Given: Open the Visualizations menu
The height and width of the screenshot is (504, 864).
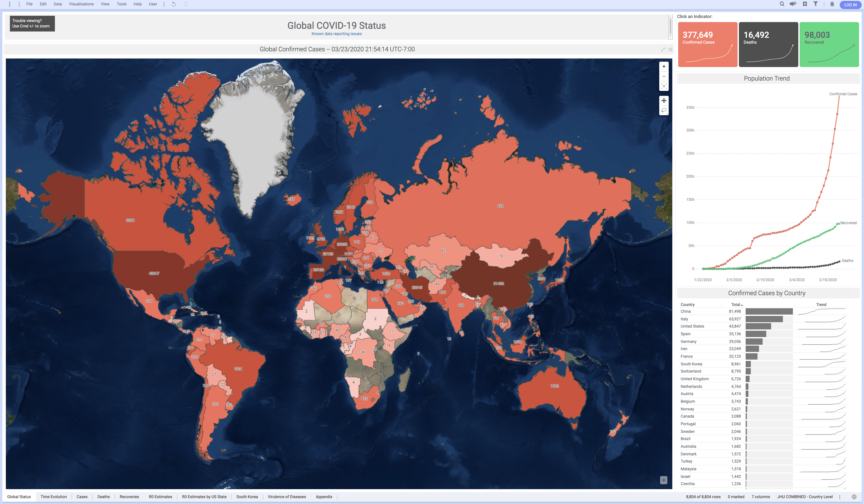Looking at the screenshot, I should [81, 4].
